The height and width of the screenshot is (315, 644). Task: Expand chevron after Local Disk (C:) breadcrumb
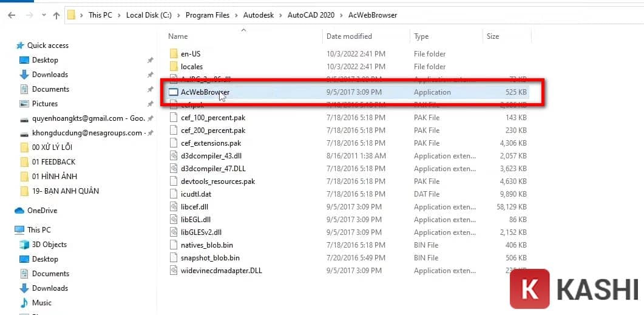pos(178,15)
